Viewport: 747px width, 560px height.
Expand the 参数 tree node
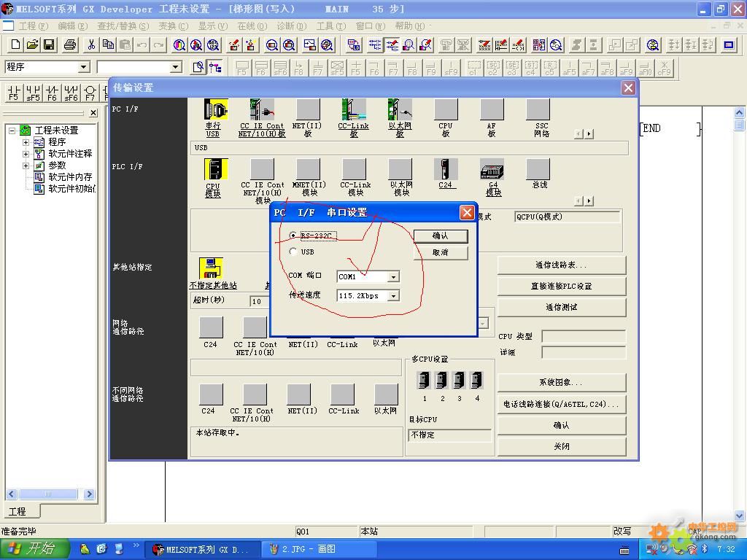coord(26,166)
